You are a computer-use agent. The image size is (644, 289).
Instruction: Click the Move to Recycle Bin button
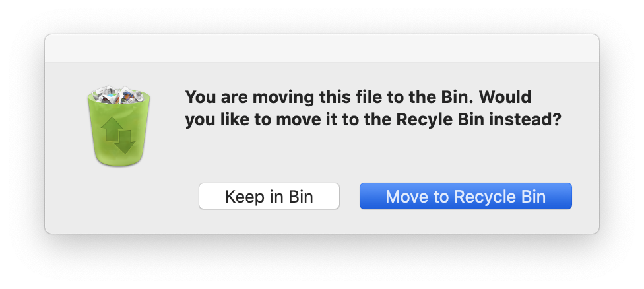[466, 196]
